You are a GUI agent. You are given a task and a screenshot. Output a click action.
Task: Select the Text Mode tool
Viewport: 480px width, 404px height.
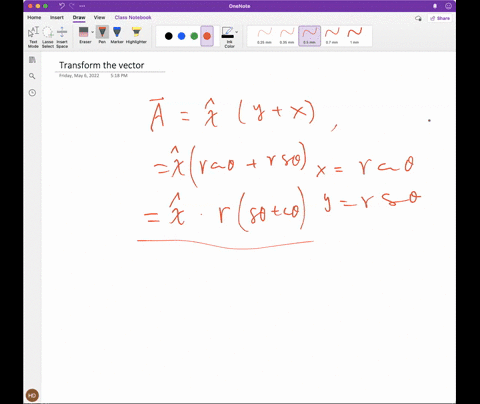coord(33,37)
